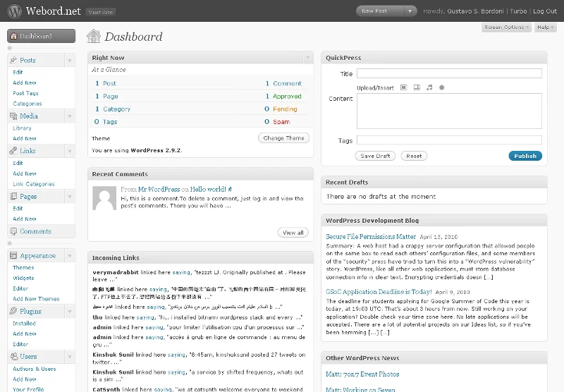
Task: Open Secure File Permissions Matter article
Action: [371, 237]
